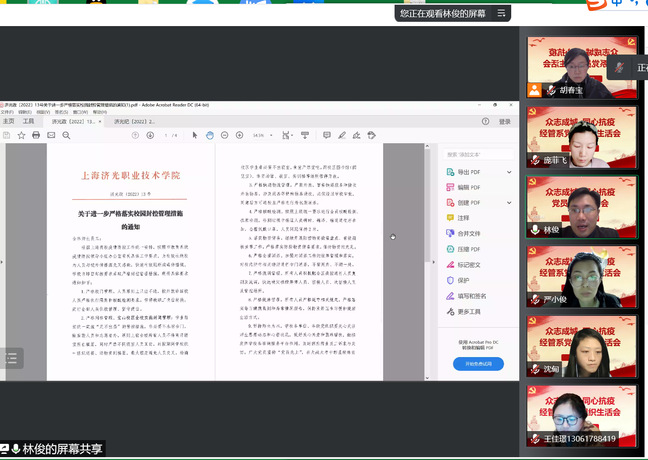The width and height of the screenshot is (648, 460).
Task: Open the 注释 comment tool
Action: click(463, 217)
